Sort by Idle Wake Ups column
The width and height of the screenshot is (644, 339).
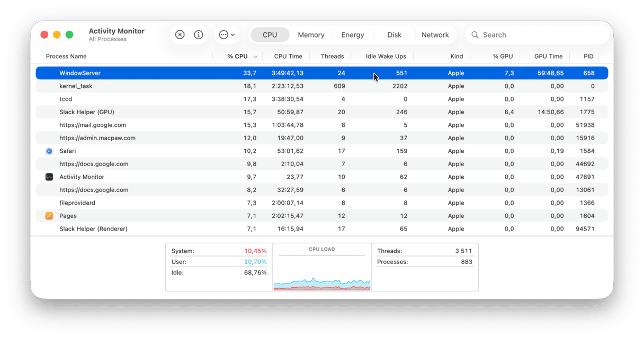coord(386,57)
